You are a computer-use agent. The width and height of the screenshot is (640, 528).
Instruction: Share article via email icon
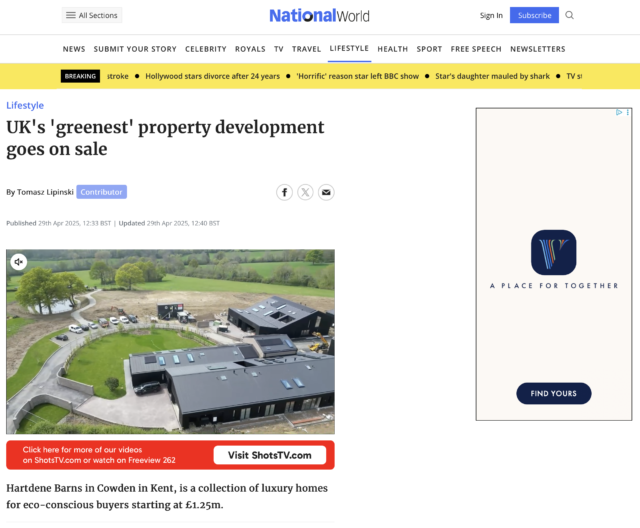[326, 192]
